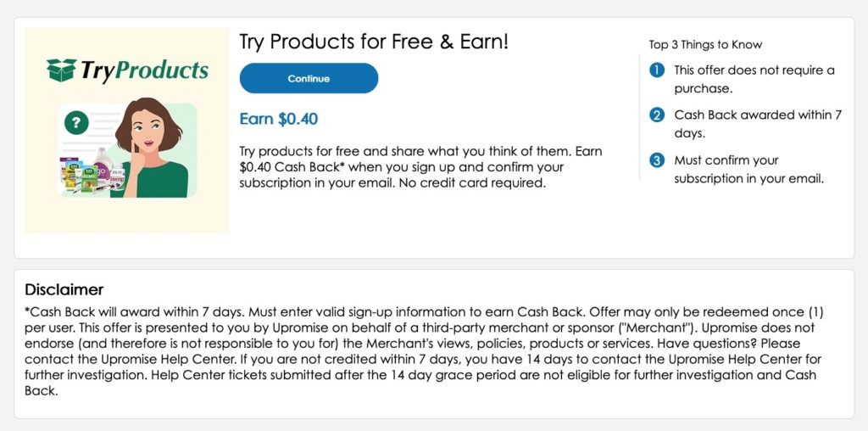The width and height of the screenshot is (868, 431).
Task: Click the 'Try Products for Free & Earn!' heading
Action: tap(374, 42)
